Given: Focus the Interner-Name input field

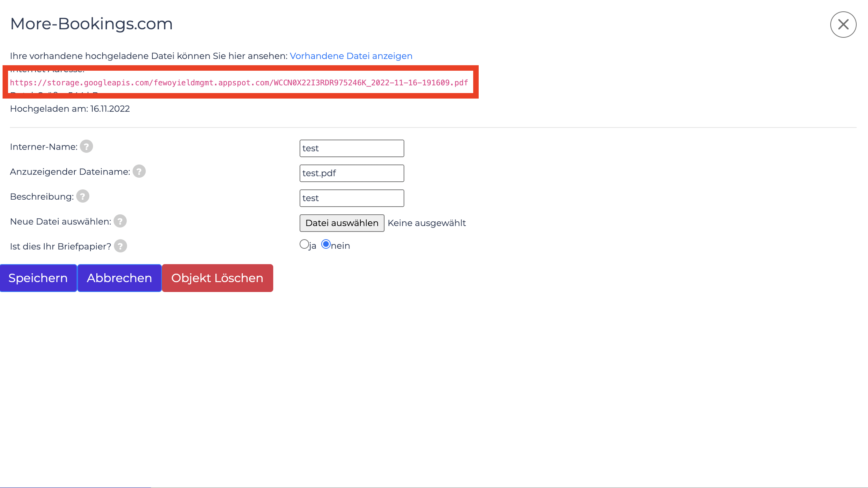Looking at the screenshot, I should coord(352,148).
